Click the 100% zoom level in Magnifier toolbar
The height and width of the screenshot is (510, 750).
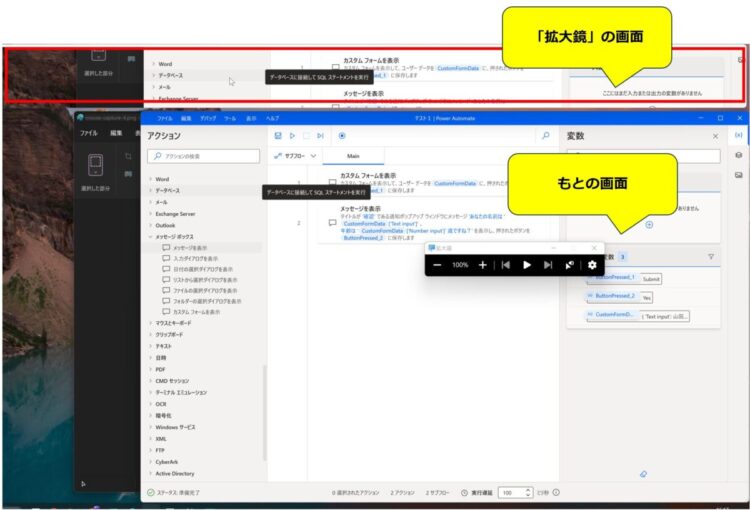click(x=460, y=265)
